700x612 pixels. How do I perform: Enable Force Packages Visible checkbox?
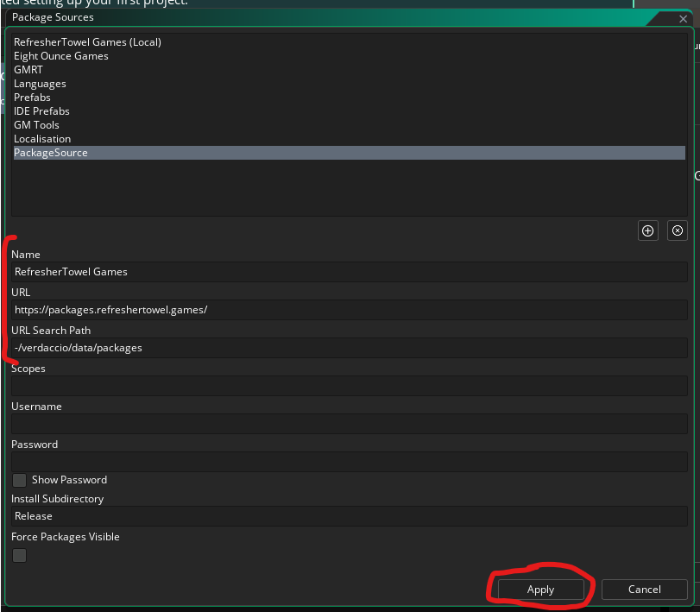[x=19, y=556]
